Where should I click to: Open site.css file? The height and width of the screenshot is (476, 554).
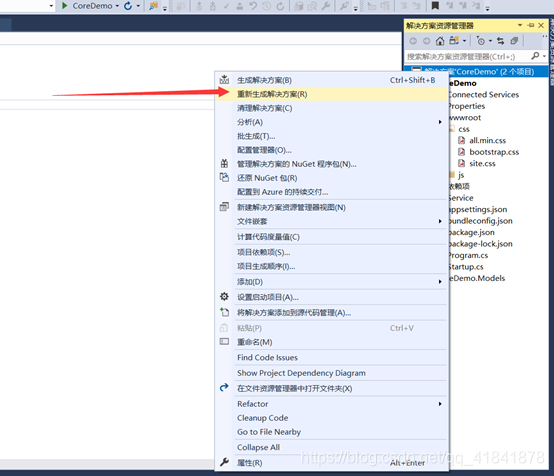pyautogui.click(x=482, y=164)
